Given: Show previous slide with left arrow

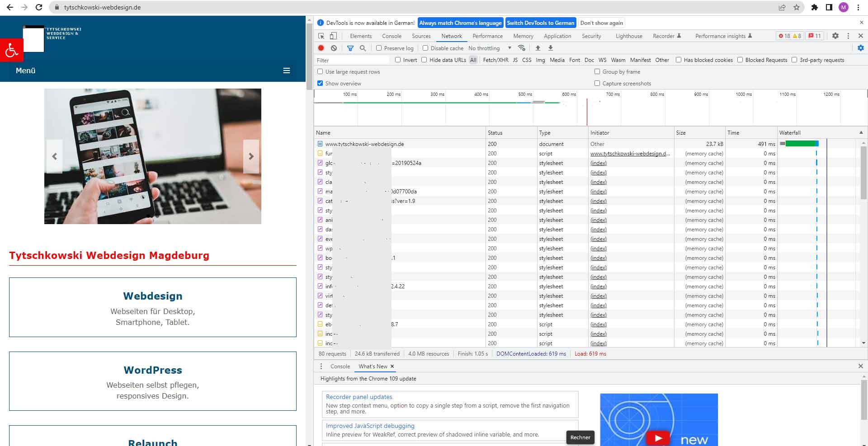Looking at the screenshot, I should pyautogui.click(x=54, y=156).
